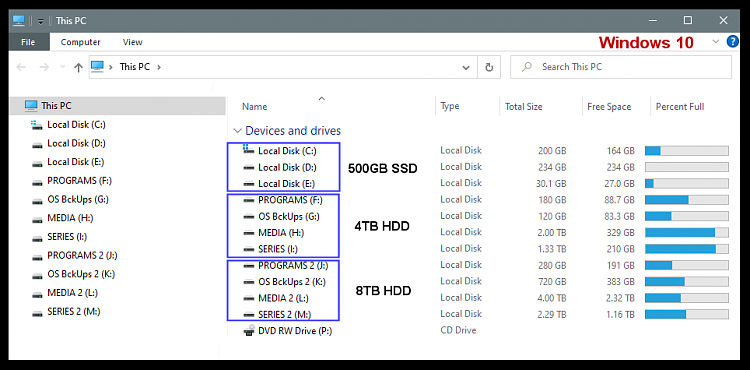Open Help via the question mark icon
The width and height of the screenshot is (750, 370).
tap(732, 42)
